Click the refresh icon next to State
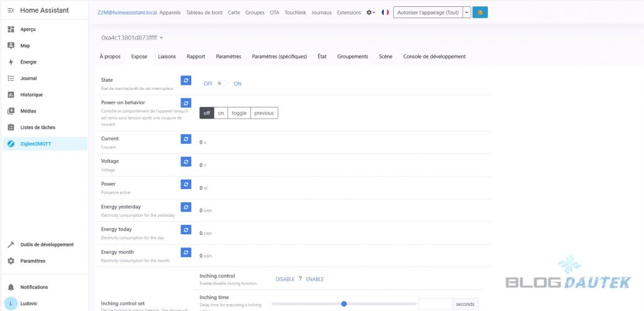Screen dimensions: 644x311 tap(186, 80)
